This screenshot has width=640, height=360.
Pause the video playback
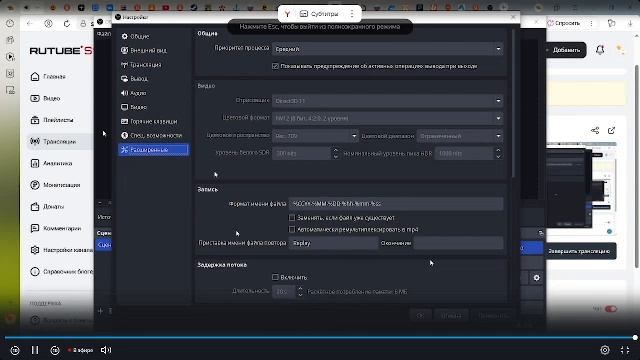pos(35,350)
